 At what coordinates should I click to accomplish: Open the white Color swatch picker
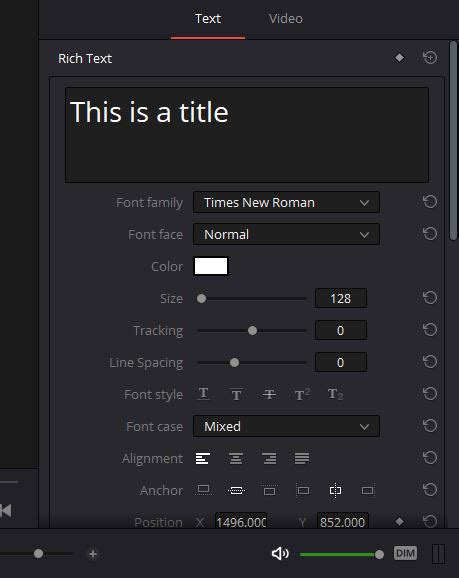[211, 266]
